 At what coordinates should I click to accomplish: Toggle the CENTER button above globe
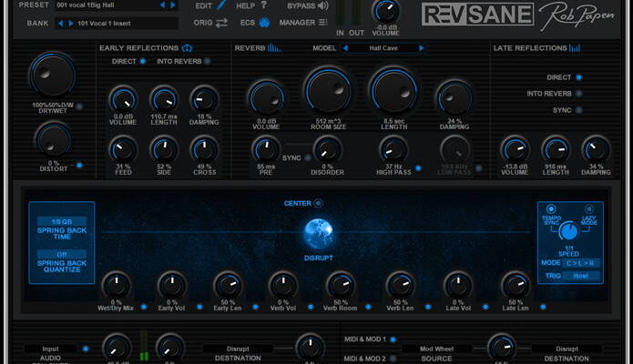pyautogui.click(x=318, y=203)
